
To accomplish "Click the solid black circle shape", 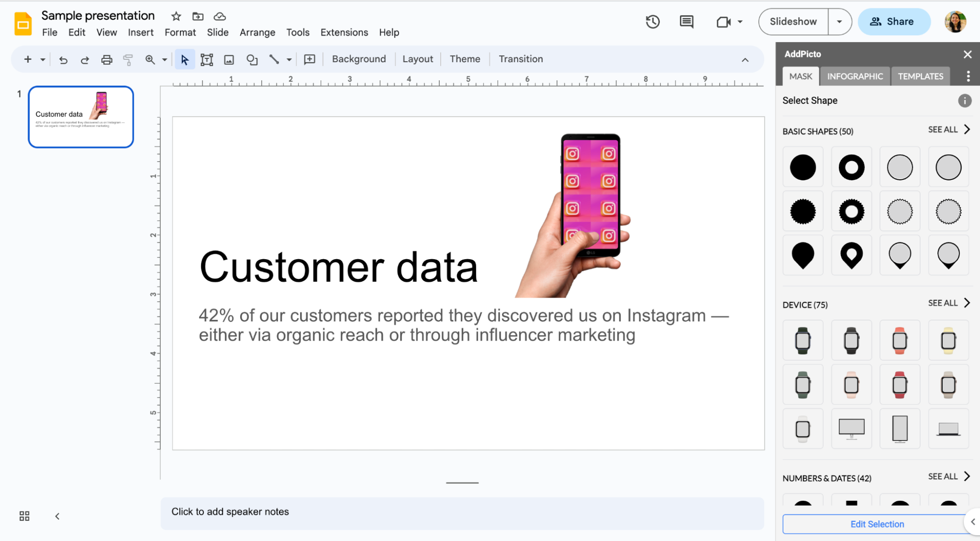I will pyautogui.click(x=803, y=167).
